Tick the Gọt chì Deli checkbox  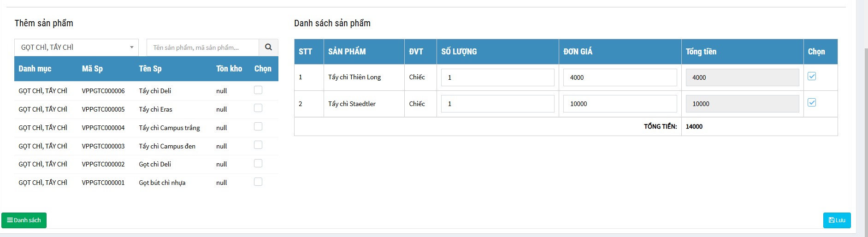258,163
